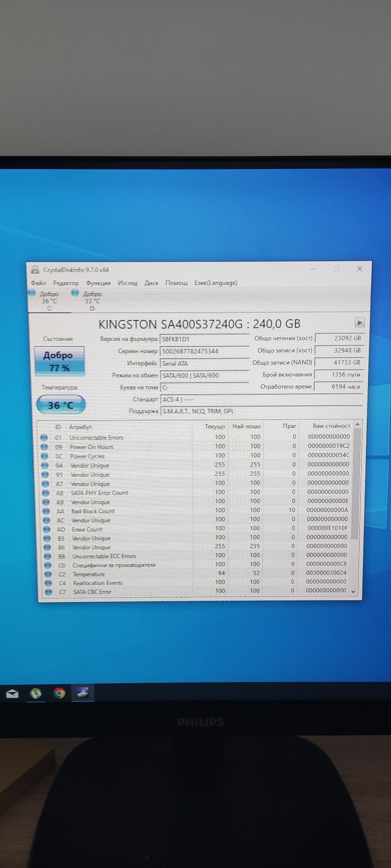Click the attribute list vertical scrollbar thumb
Image resolution: width=391 pixels, height=868 pixels.
click(355, 484)
